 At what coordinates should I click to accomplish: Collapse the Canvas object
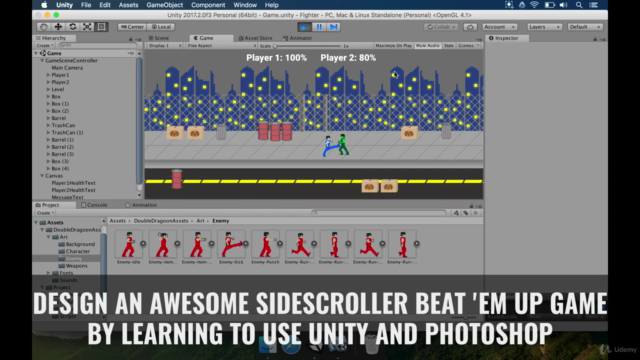coord(42,176)
